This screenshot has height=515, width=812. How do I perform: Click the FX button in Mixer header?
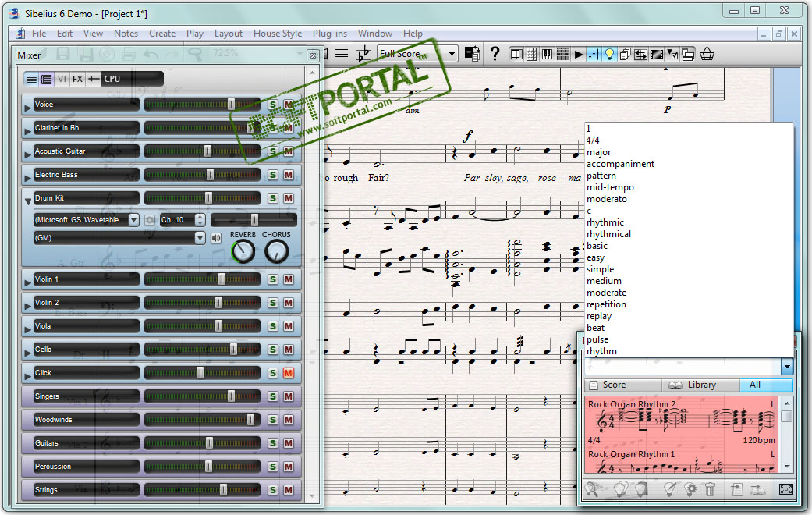[x=77, y=79]
